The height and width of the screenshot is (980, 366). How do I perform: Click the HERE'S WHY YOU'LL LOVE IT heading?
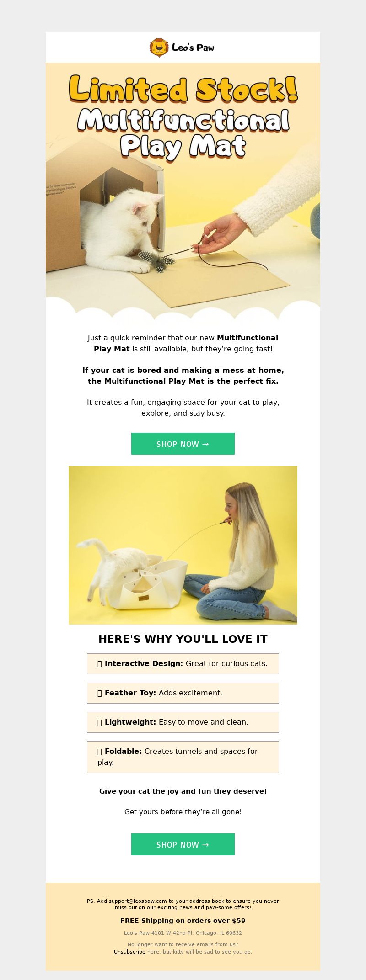(x=183, y=639)
